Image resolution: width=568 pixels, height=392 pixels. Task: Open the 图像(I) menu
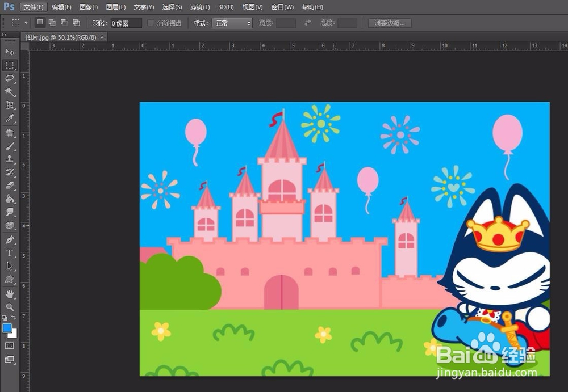click(89, 7)
